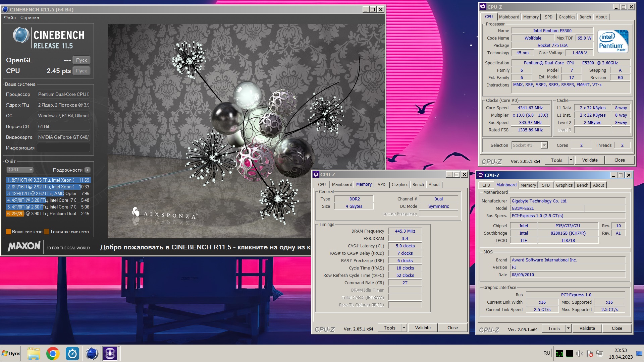Click the green 3,0 tray indicator
Viewport: 644px width, 362px height.
(x=559, y=354)
